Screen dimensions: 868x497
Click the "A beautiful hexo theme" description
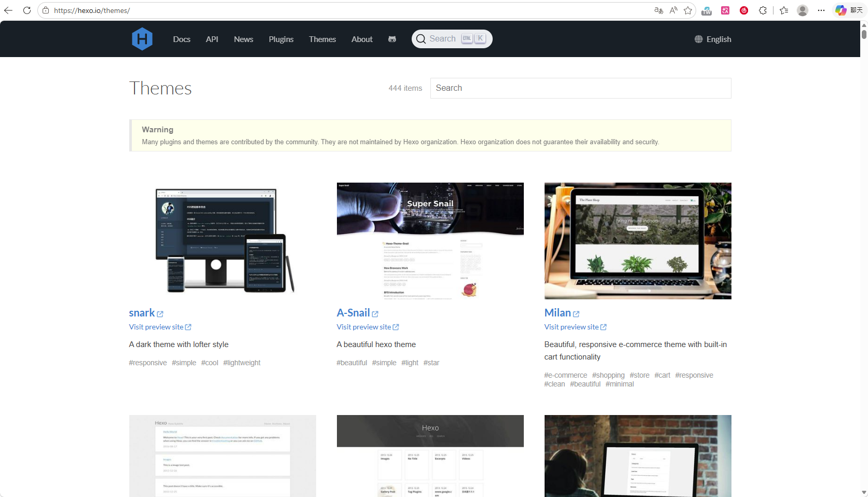click(376, 344)
